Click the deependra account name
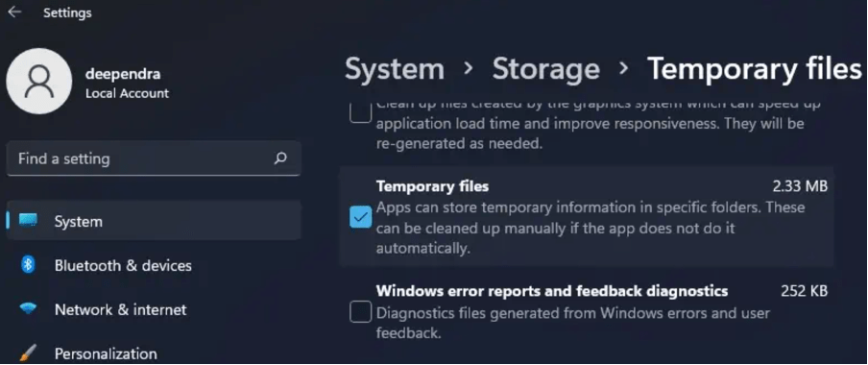Viewport: 868px width, 365px height. pos(123,75)
